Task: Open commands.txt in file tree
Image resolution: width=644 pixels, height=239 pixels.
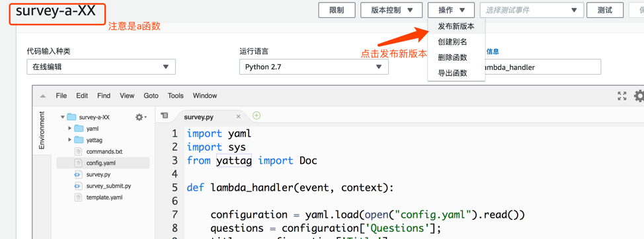Action: point(104,151)
